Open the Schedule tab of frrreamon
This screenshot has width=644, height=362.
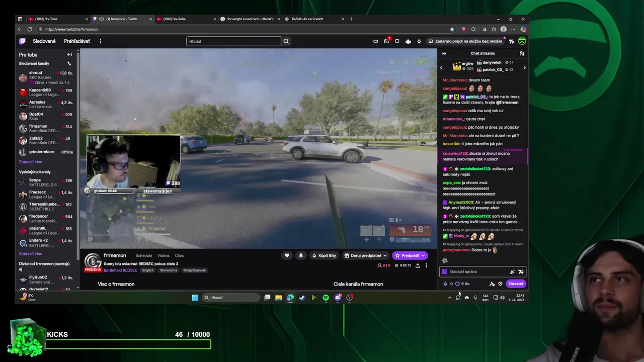(144, 255)
